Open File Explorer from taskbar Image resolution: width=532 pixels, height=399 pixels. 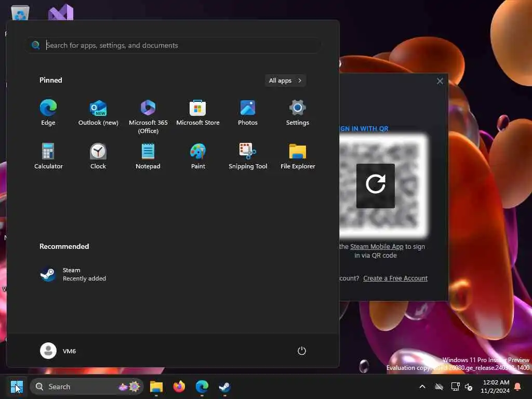pos(156,387)
